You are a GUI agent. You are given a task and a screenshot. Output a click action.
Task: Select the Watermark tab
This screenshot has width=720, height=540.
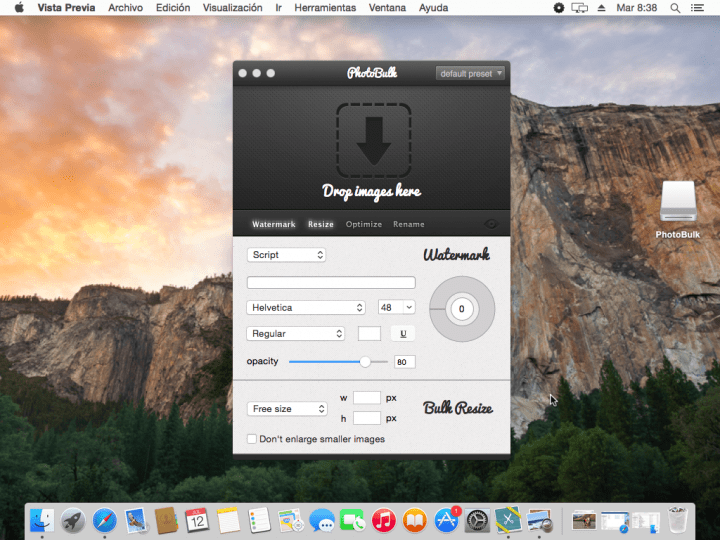[x=274, y=224]
